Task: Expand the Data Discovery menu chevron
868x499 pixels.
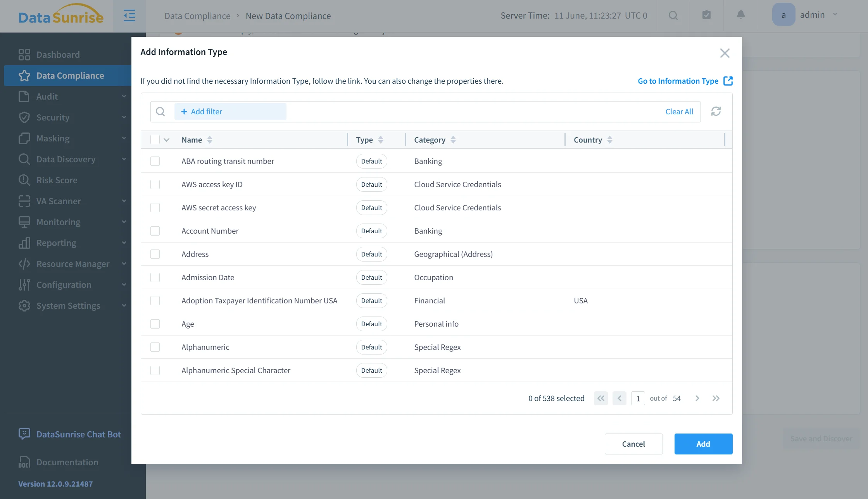Action: coord(124,159)
